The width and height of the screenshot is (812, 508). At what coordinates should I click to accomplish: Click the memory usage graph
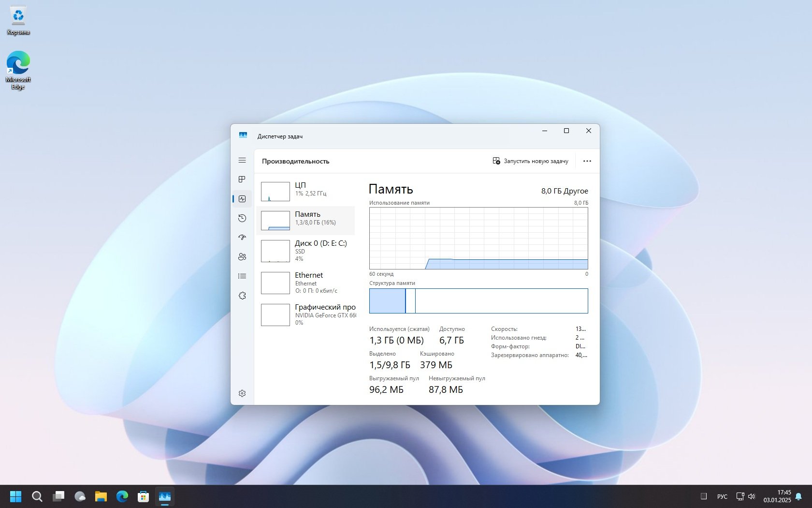point(478,238)
